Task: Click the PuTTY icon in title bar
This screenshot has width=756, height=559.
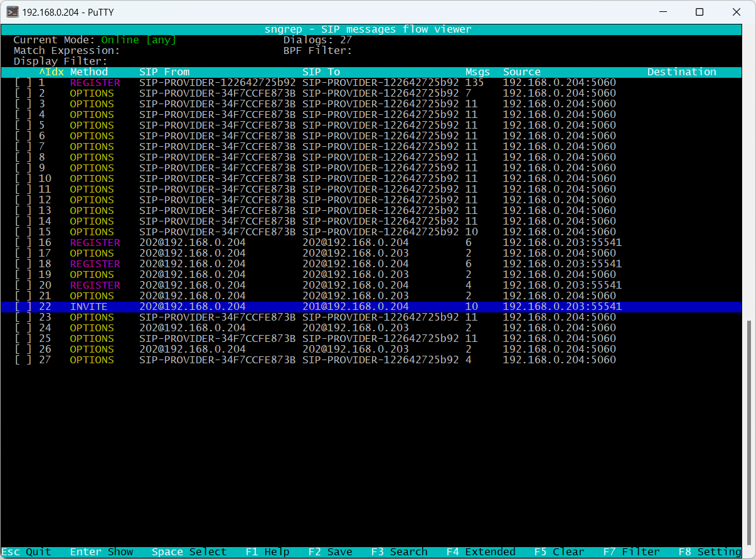Action: 12,12
